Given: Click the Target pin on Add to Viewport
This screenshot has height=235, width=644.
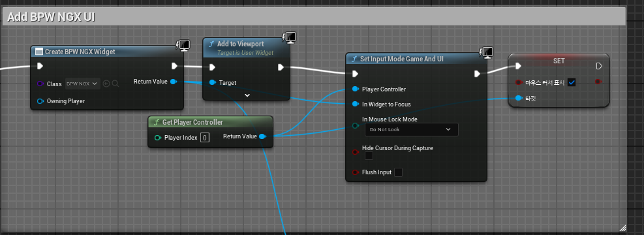Looking at the screenshot, I should [x=212, y=83].
